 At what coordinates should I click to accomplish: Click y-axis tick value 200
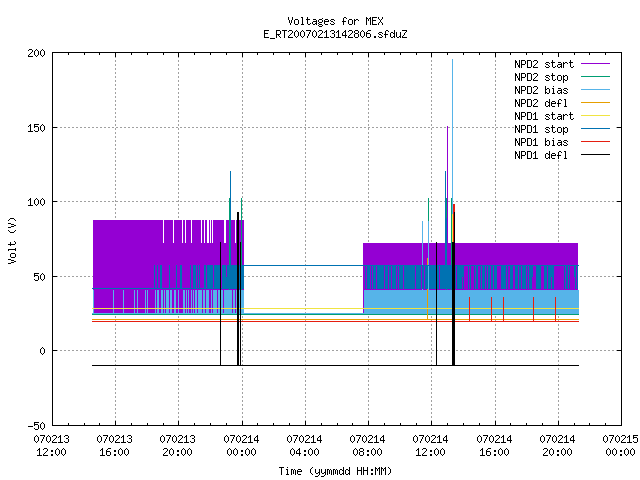(x=36, y=53)
